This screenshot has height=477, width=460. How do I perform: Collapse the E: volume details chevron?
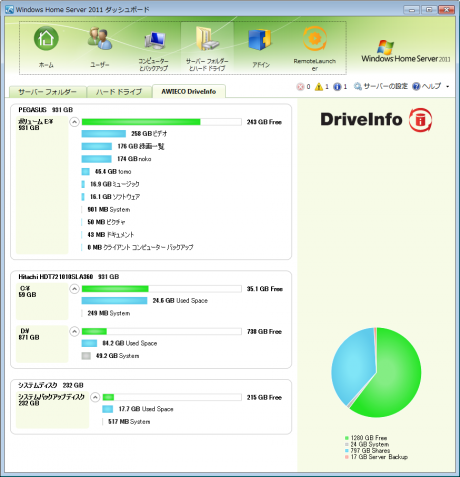74,122
